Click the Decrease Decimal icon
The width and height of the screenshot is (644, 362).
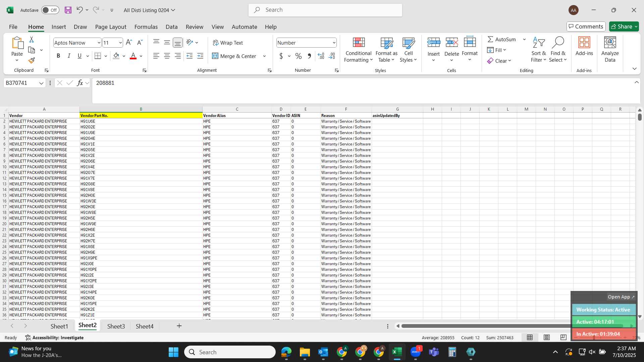tap(332, 56)
